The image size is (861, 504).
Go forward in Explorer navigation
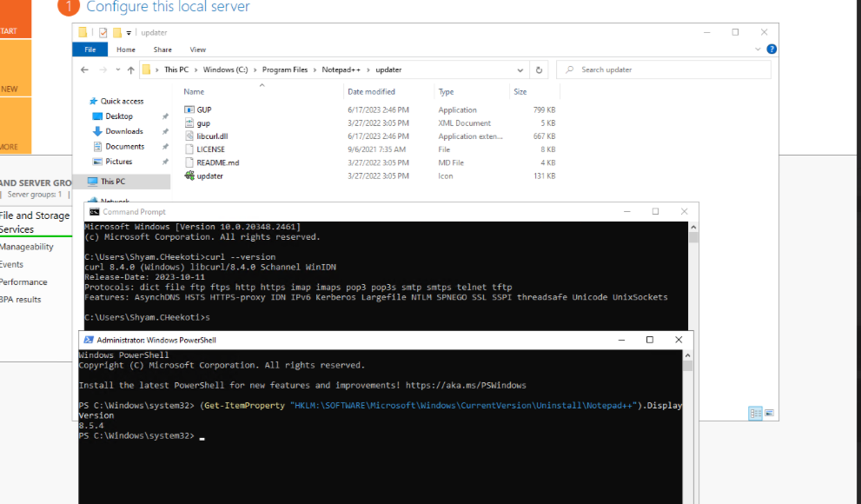[x=103, y=70]
